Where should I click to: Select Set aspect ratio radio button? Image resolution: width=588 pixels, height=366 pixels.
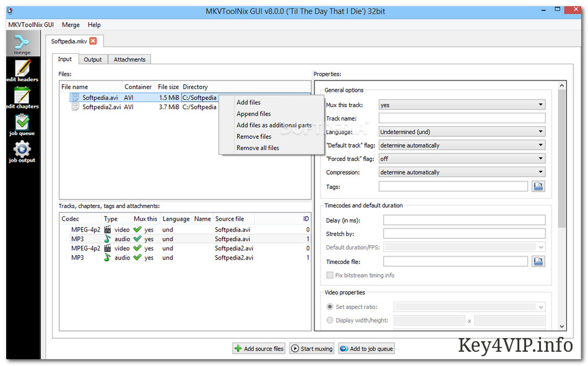(330, 307)
